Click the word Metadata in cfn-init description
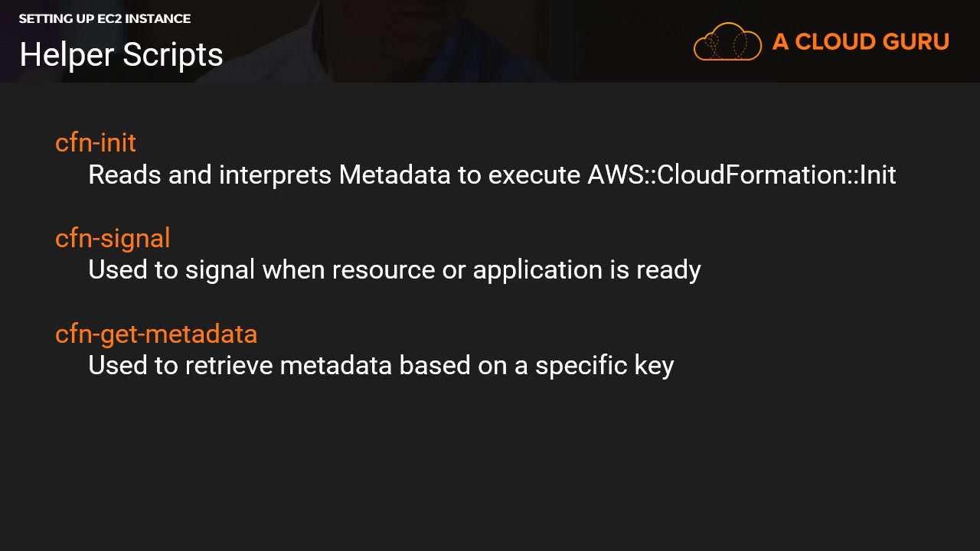The height and width of the screenshot is (551, 980). click(394, 174)
